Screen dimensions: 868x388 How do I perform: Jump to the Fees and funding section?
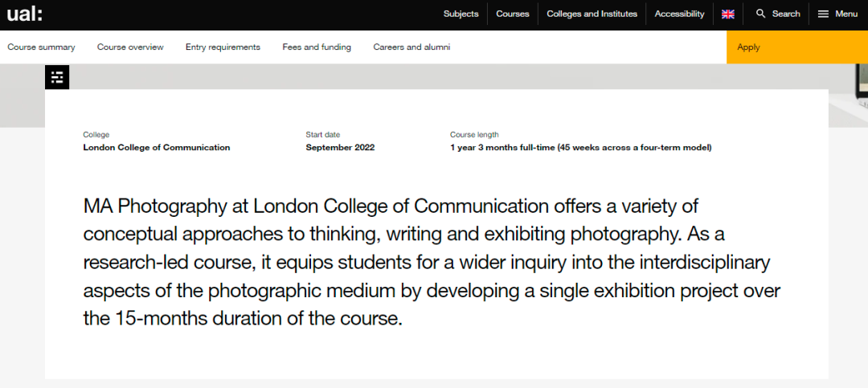(317, 47)
